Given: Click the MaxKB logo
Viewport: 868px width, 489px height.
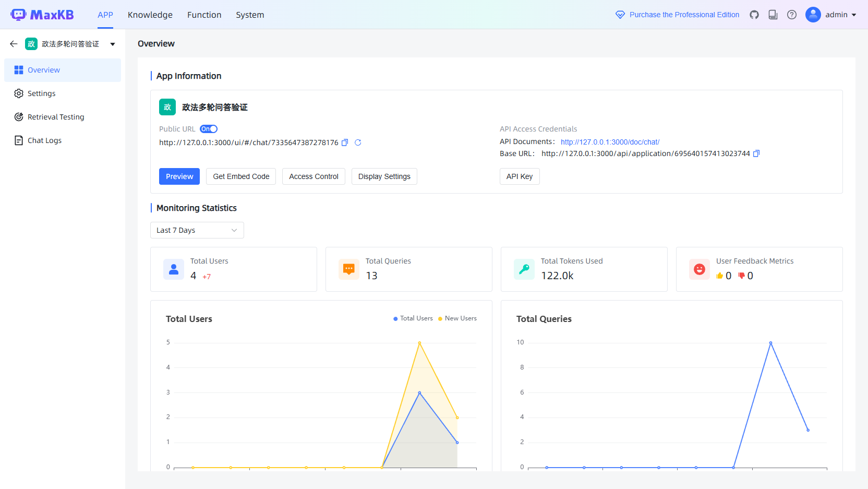Looking at the screenshot, I should [42, 15].
